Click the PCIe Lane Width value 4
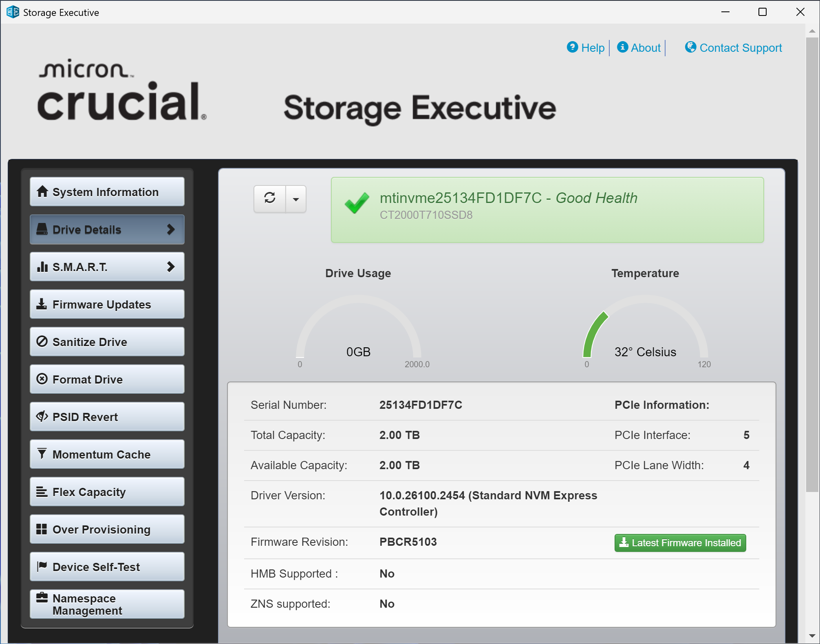 coord(746,465)
